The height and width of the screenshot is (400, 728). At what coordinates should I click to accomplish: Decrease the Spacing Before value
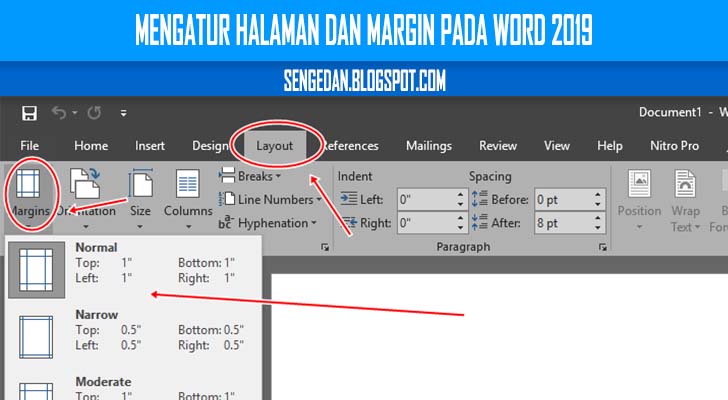click(598, 205)
